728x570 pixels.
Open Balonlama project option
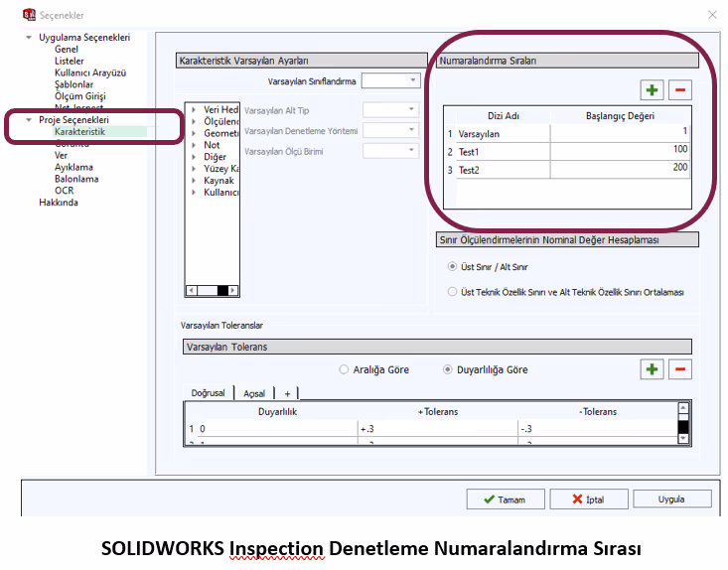[x=76, y=179]
